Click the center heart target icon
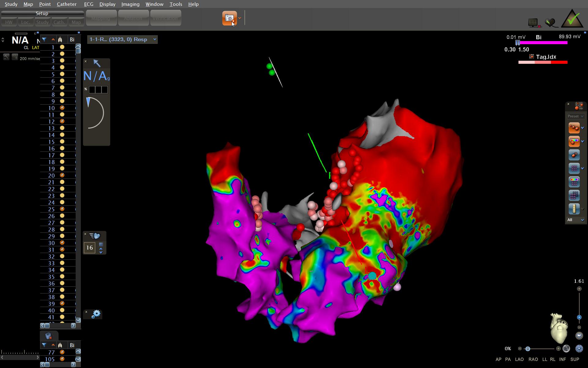Screen dimensions: 588x368 [x=579, y=349]
